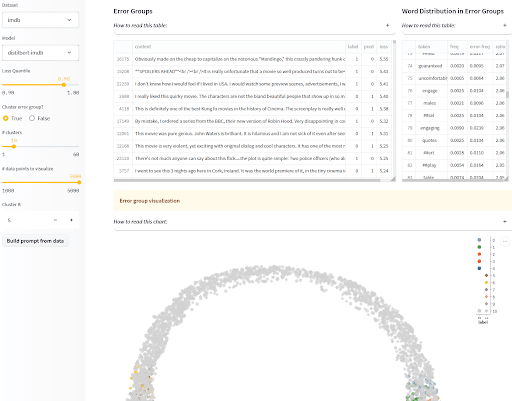Click the brown diamond legend marker for cluster 5
This screenshot has width=512, height=401.
(x=486, y=275)
